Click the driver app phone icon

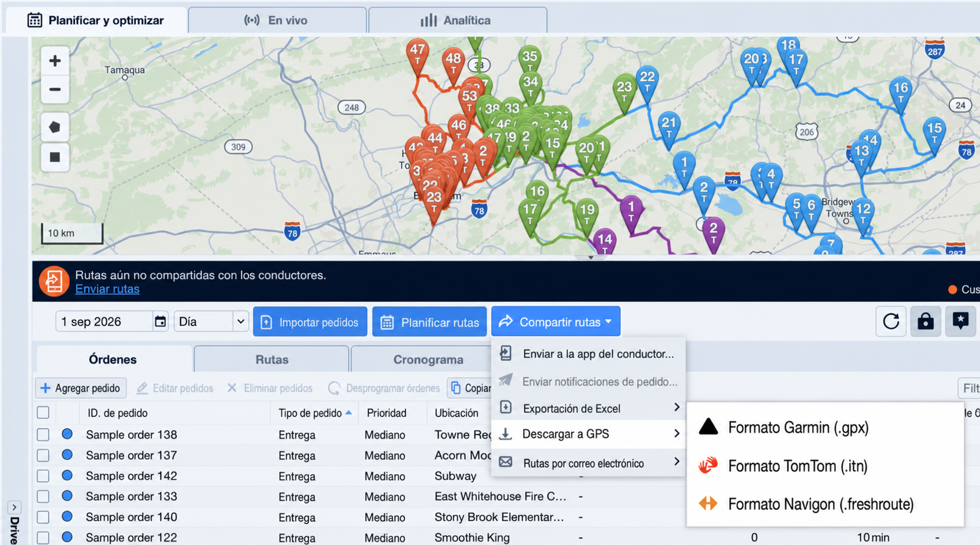coord(506,353)
